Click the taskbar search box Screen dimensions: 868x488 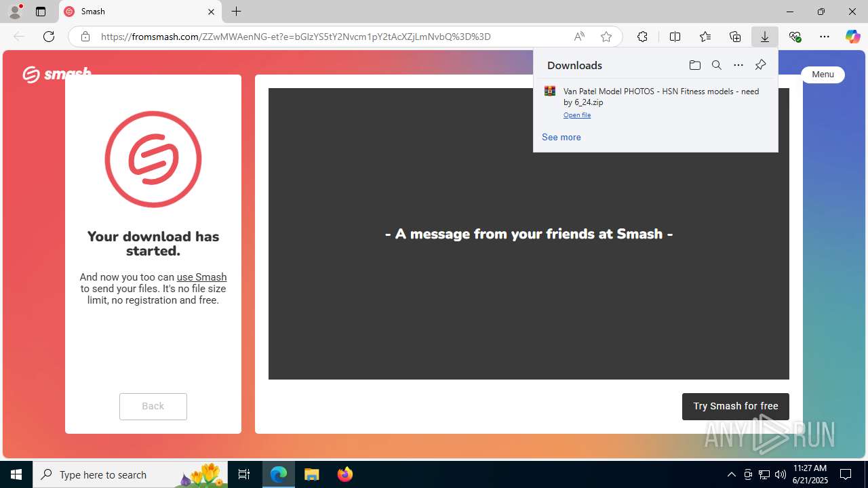pos(130,474)
